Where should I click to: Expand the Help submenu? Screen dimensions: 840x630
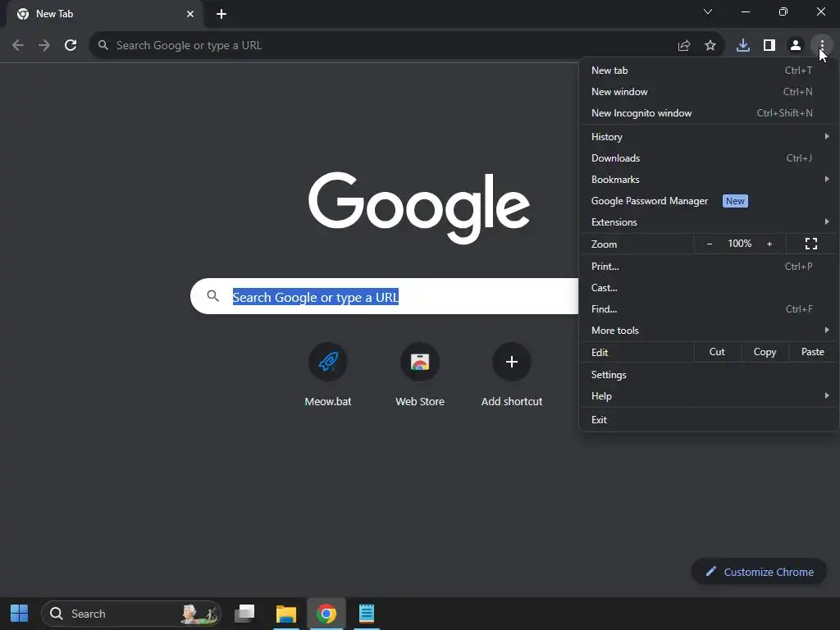pyautogui.click(x=709, y=396)
